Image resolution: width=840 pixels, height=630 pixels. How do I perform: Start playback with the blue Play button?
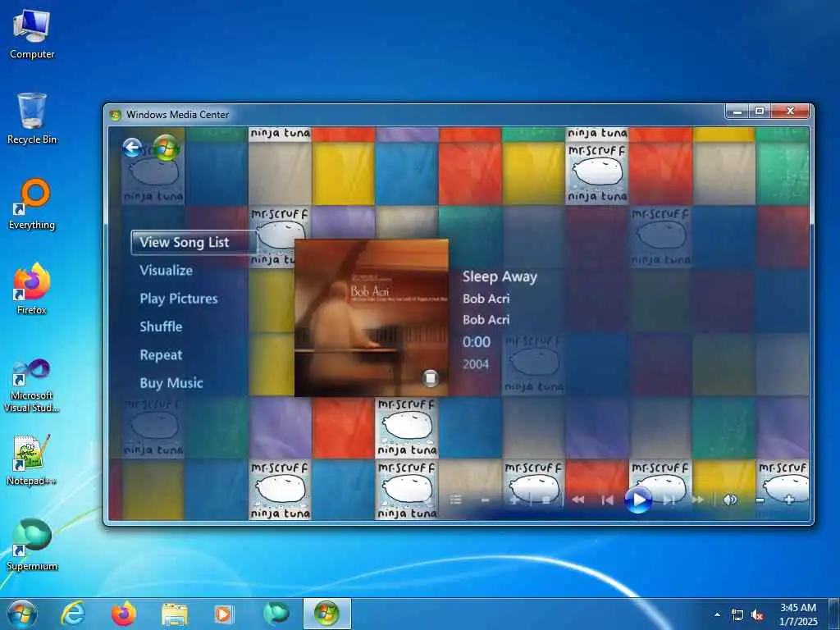tap(638, 500)
